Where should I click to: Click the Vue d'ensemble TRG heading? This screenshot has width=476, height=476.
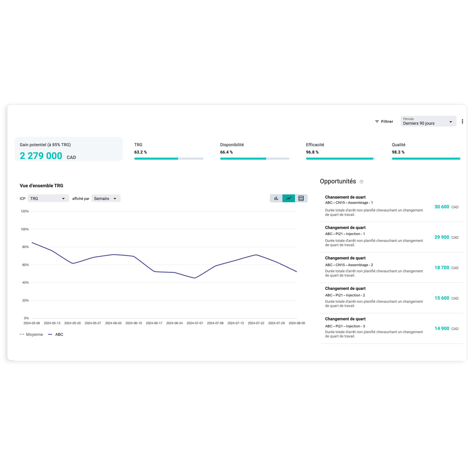tap(41, 186)
